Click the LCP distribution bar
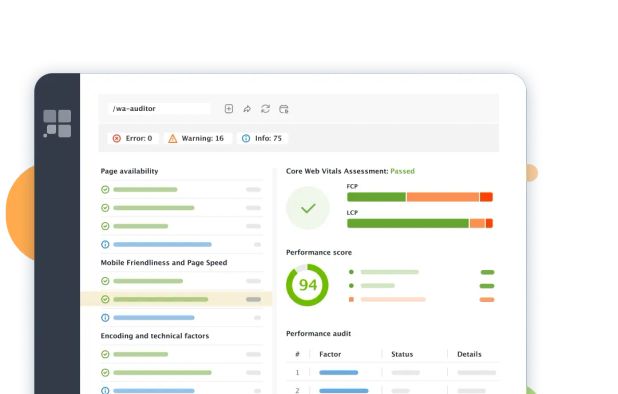Viewport: 618px width, 394px height. tap(420, 223)
